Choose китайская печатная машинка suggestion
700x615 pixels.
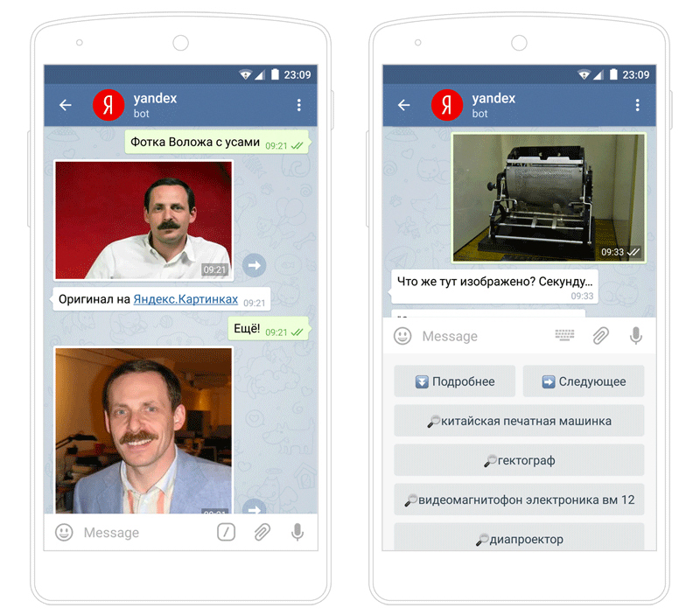click(x=519, y=421)
